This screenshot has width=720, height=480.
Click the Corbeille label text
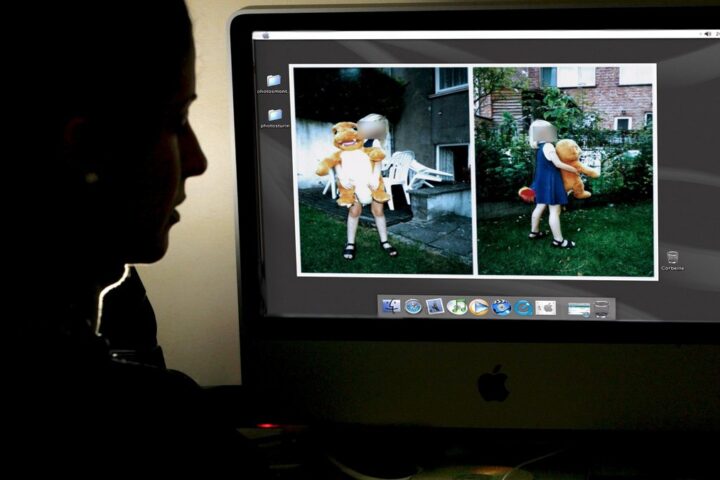(x=673, y=268)
